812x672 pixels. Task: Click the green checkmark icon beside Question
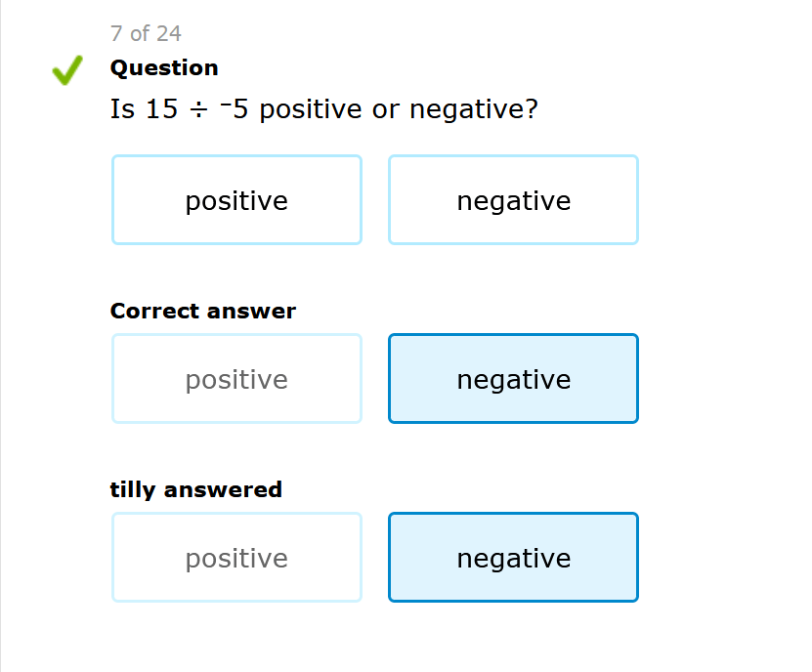[67, 70]
